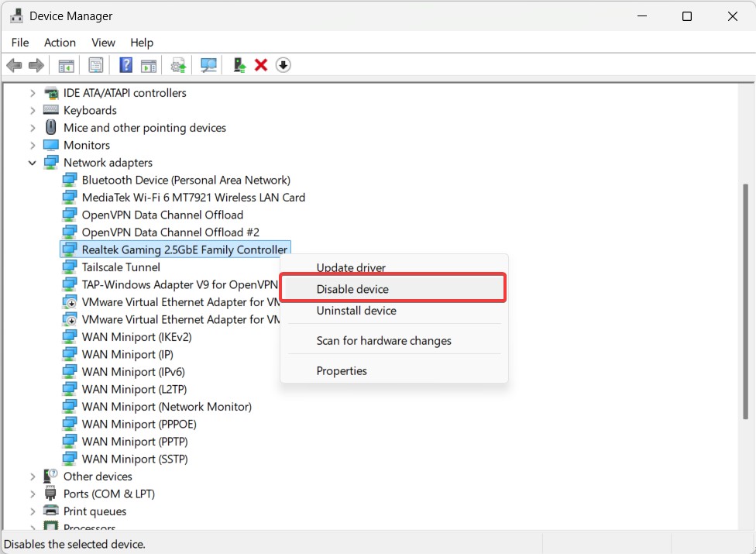The width and height of the screenshot is (756, 554).
Task: Select MediaTek Wi-Fi 6 MT7921 Wireless LAN Card
Action: click(x=194, y=198)
